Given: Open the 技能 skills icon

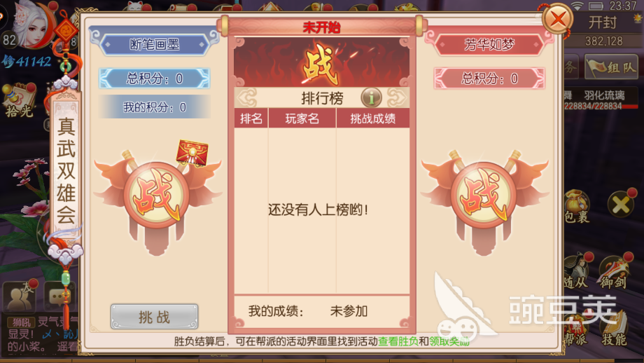Looking at the screenshot, I should pyautogui.click(x=614, y=329).
